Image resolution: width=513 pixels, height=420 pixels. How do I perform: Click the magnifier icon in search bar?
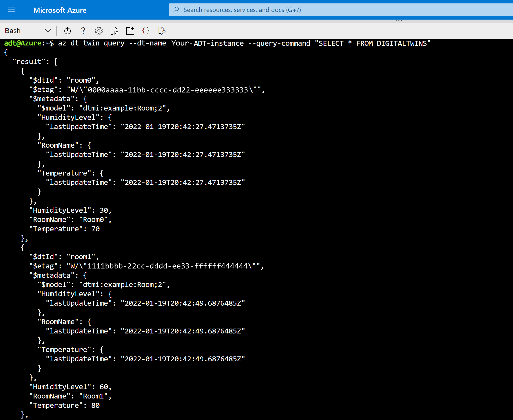176,10
